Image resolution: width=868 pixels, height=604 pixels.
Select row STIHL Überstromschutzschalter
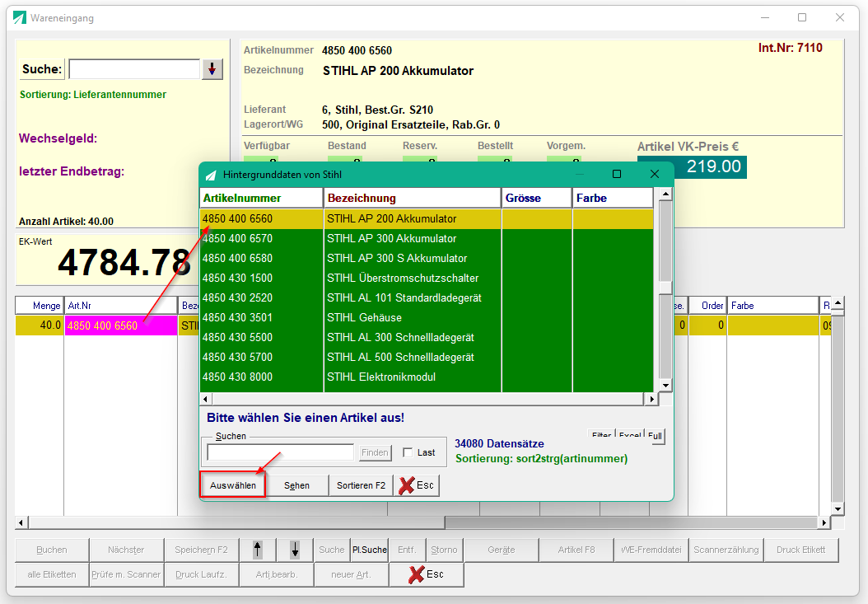[x=427, y=279]
